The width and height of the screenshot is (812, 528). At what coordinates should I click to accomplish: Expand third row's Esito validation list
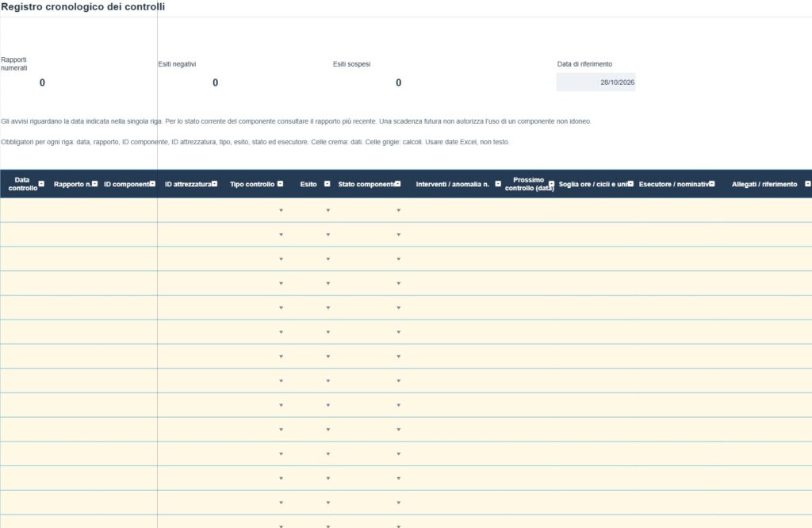(328, 259)
